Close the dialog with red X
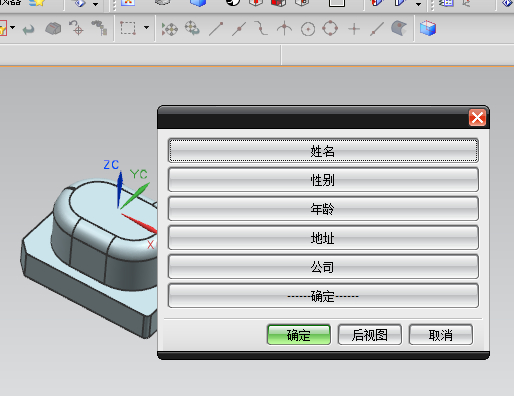Image resolution: width=514 pixels, height=396 pixels. point(477,117)
